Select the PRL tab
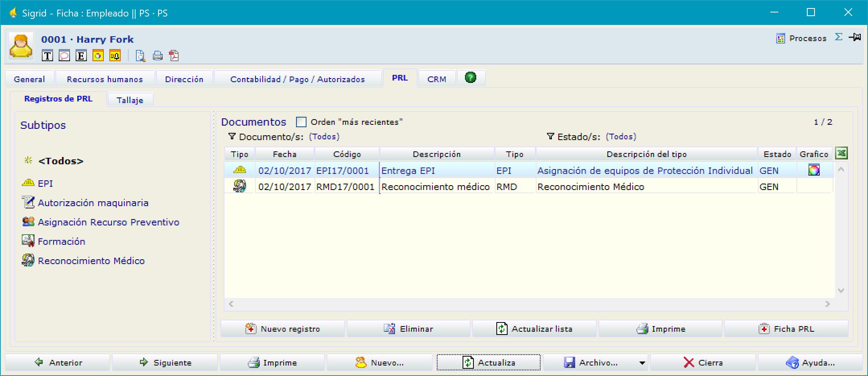868x376 pixels. pyautogui.click(x=400, y=78)
